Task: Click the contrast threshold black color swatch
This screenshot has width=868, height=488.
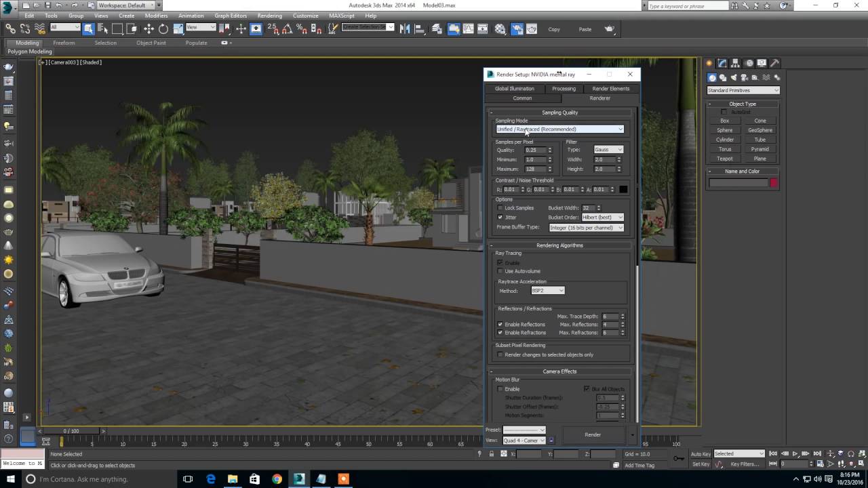Action: (623, 190)
